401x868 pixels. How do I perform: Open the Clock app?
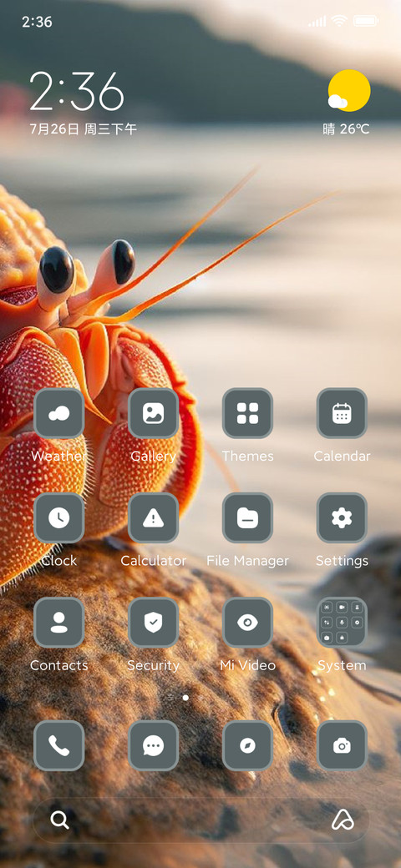point(58,517)
